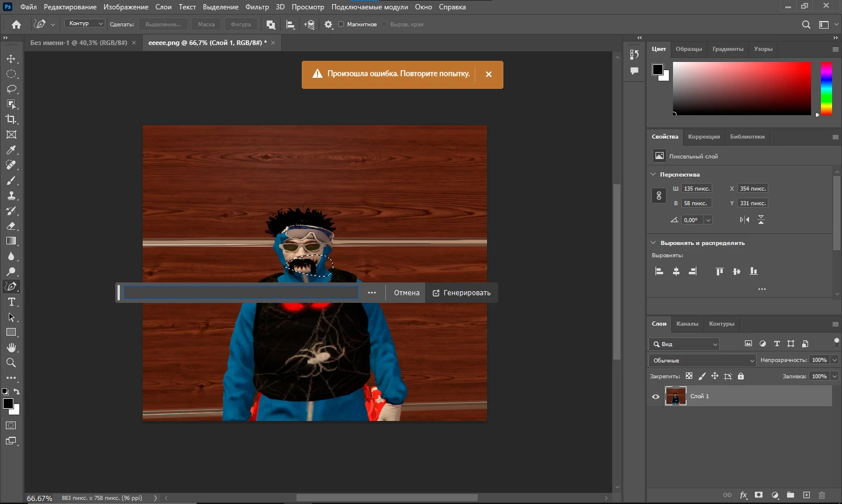Select the Brush tool
Screen dimensions: 842x504
[x=11, y=181]
